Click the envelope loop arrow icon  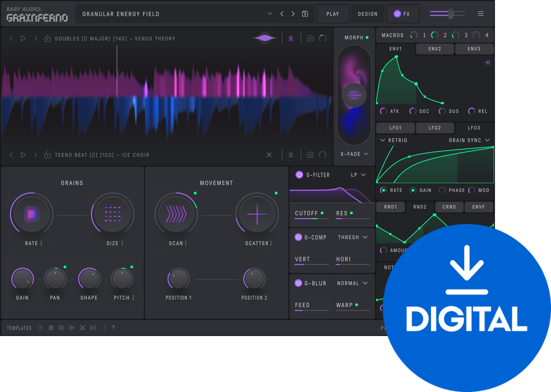pyautogui.click(x=487, y=63)
